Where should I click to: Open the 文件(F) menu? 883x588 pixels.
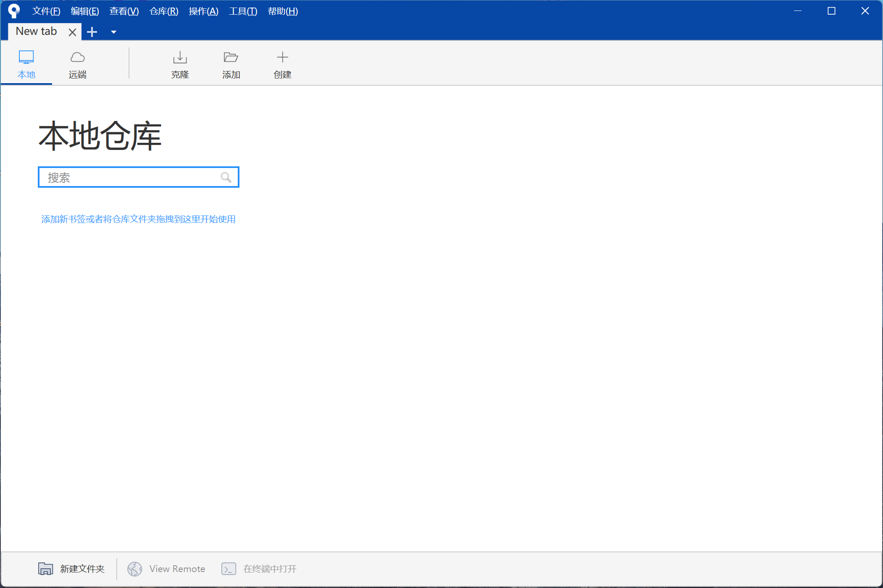pos(46,11)
